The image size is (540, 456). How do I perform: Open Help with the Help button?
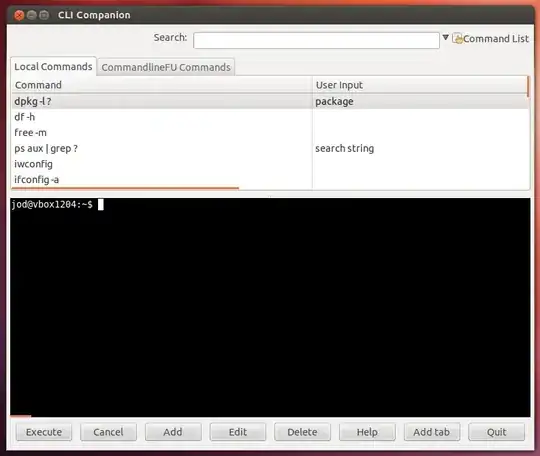(367, 432)
